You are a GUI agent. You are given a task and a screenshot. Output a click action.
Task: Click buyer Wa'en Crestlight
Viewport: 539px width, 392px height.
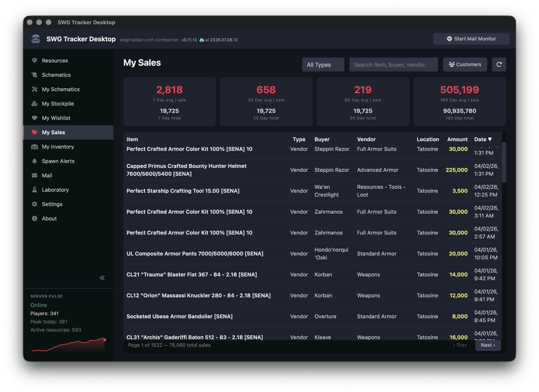click(x=326, y=191)
